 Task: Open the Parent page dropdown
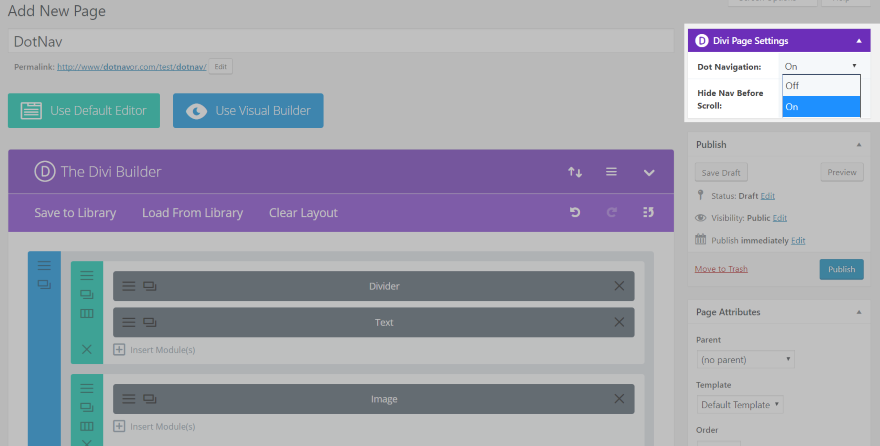point(746,360)
